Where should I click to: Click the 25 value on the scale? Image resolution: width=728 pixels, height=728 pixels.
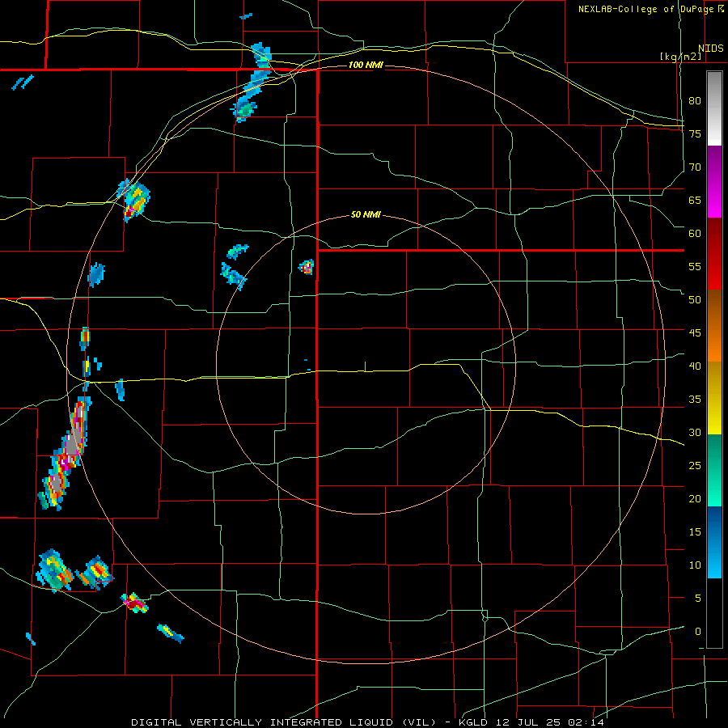click(x=695, y=466)
